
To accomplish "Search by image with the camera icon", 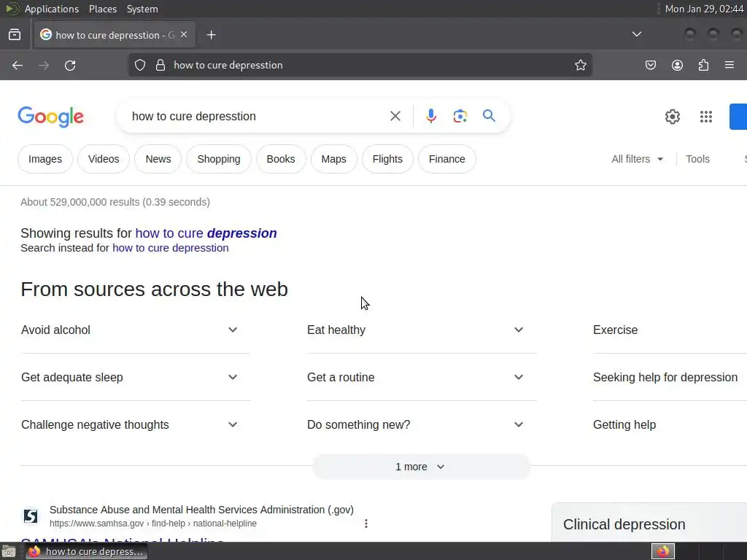I will pos(460,116).
